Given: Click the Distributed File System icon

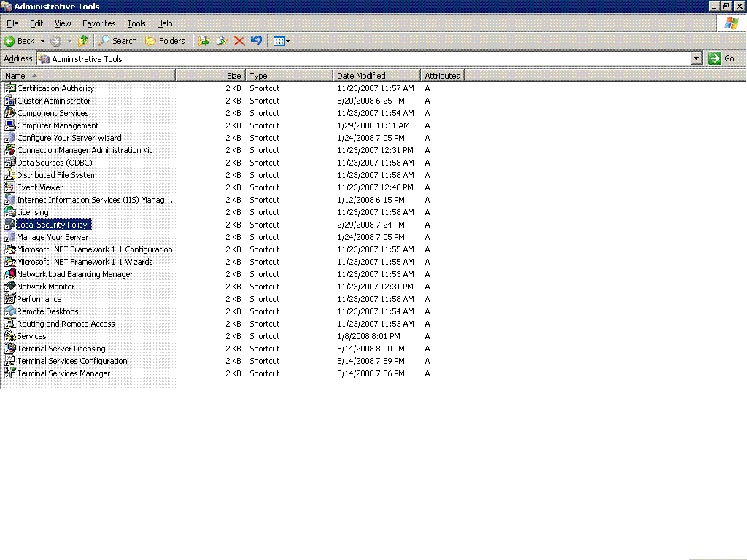Looking at the screenshot, I should (x=10, y=175).
